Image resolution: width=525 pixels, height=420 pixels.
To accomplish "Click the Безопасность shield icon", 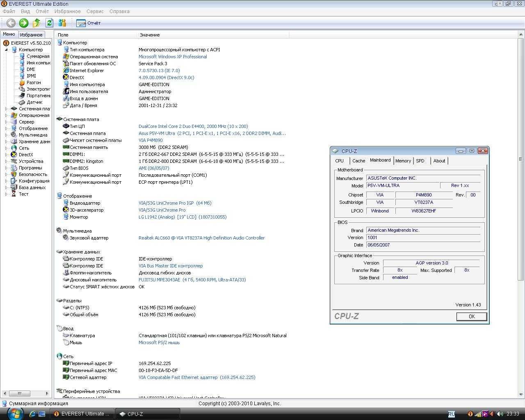I will 14,174.
